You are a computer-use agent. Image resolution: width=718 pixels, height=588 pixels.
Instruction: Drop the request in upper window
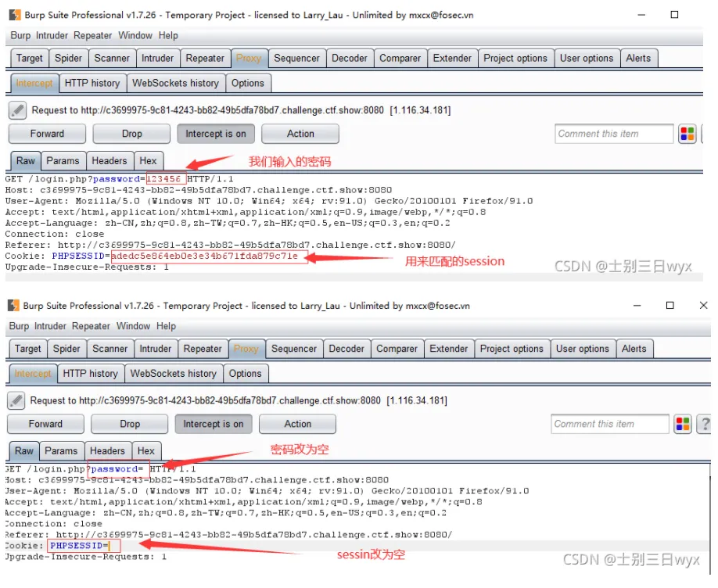click(131, 134)
